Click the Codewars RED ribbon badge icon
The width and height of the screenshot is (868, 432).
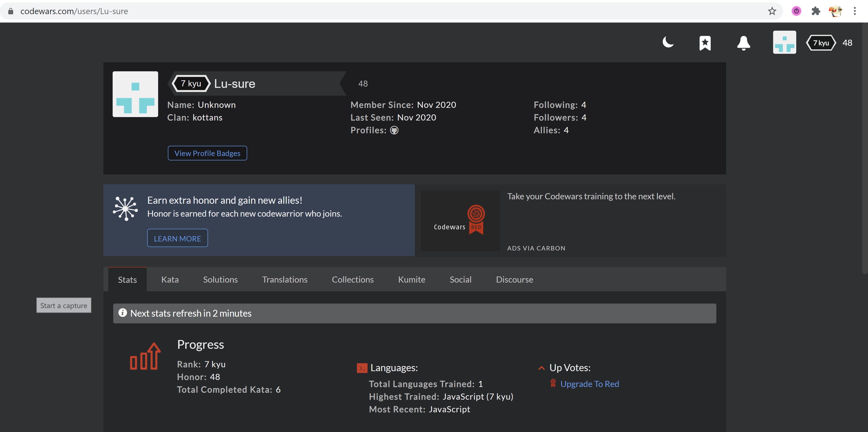(x=476, y=219)
